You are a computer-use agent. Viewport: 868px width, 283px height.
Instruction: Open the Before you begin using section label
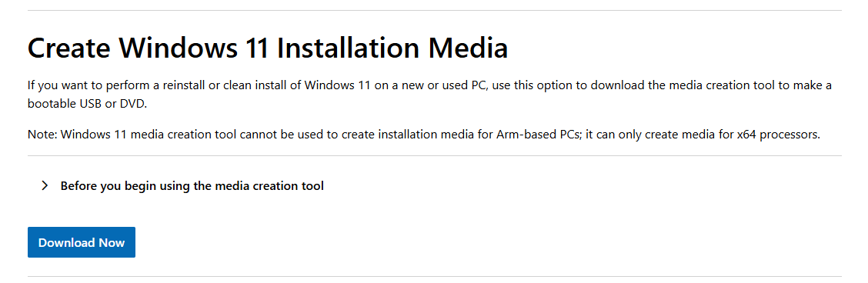pyautogui.click(x=192, y=186)
